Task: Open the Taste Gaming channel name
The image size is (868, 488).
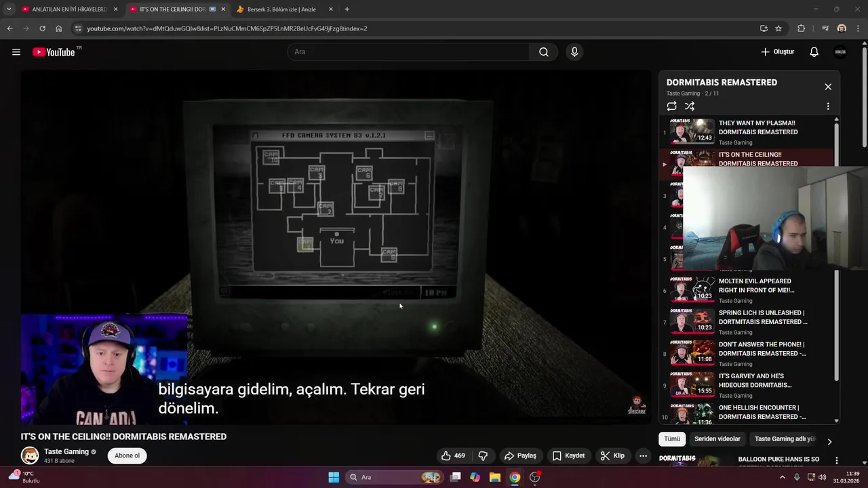Action: (x=66, y=451)
